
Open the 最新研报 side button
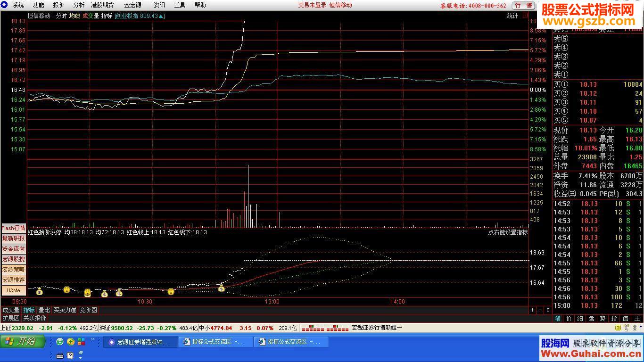pyautogui.click(x=14, y=239)
